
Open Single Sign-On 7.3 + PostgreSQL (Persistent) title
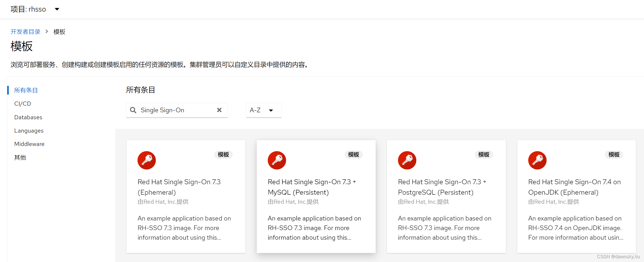pyautogui.click(x=442, y=187)
